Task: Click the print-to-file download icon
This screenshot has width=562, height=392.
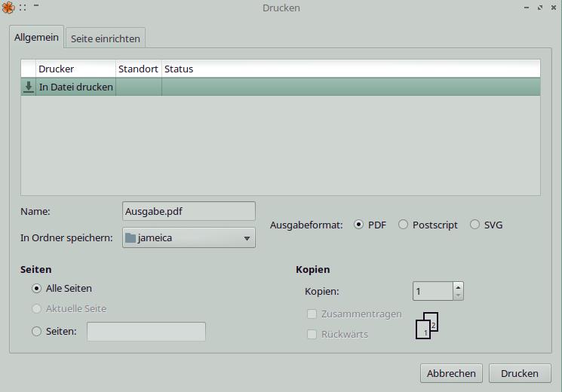Action: point(29,87)
